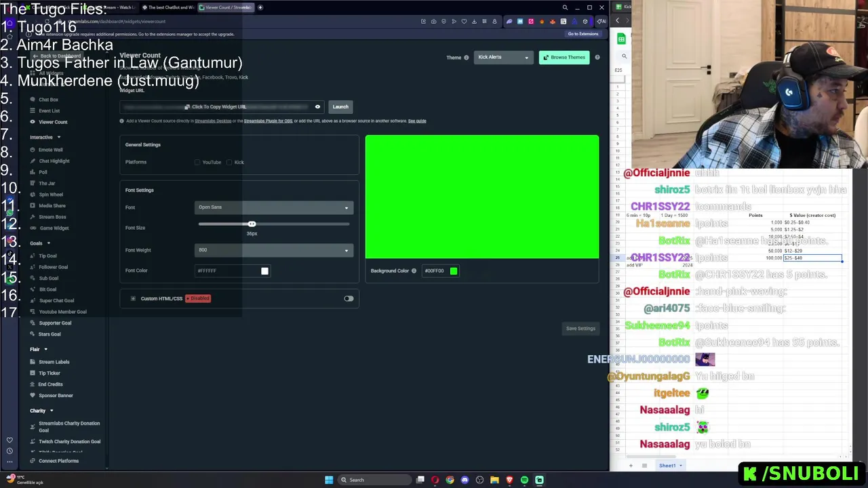Open Spotify from the taskbar
This screenshot has height=488, width=868.
524,480
